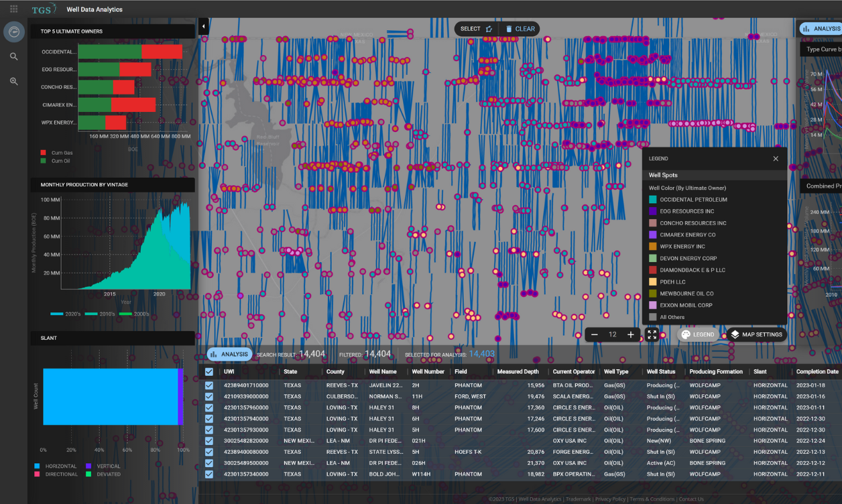Activate the lasso icon on the SELECT button
Viewport: 842px width, 504px height.
pos(487,29)
